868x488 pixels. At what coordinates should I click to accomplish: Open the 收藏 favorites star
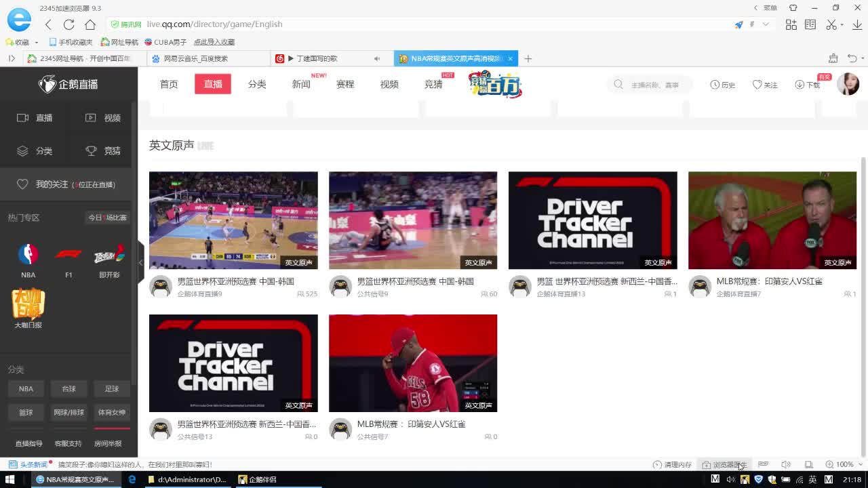(17, 42)
